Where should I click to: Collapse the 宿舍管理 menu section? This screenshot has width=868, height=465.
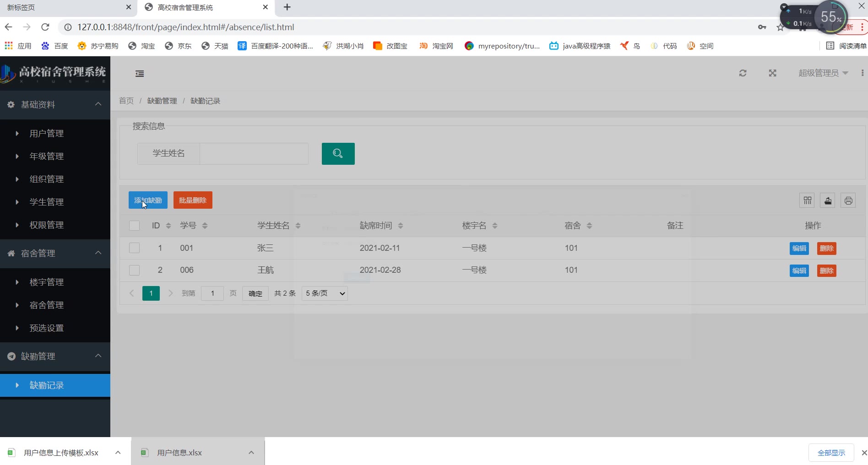point(55,254)
